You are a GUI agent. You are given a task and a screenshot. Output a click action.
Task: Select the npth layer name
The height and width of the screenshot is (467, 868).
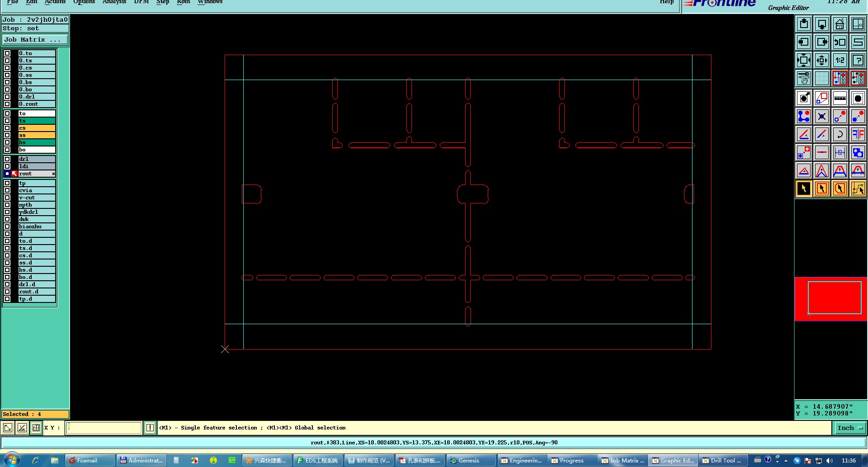pyautogui.click(x=37, y=205)
